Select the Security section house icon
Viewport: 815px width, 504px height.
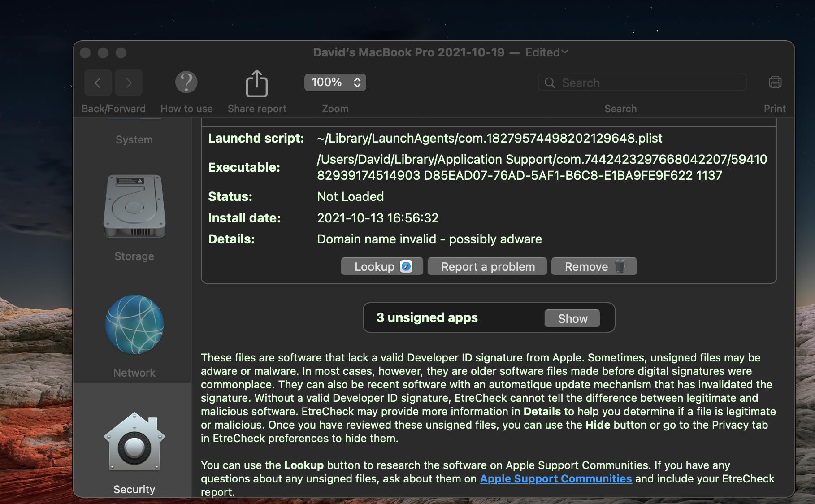coord(134,441)
